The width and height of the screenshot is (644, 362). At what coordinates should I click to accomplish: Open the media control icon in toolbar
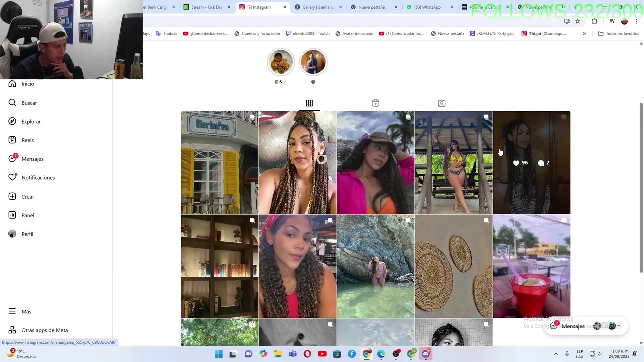612,21
